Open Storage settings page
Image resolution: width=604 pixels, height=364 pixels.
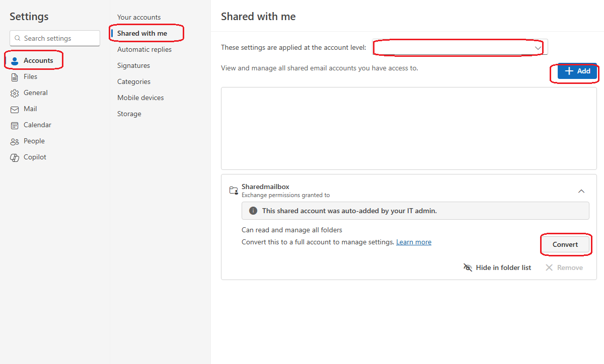(x=129, y=114)
